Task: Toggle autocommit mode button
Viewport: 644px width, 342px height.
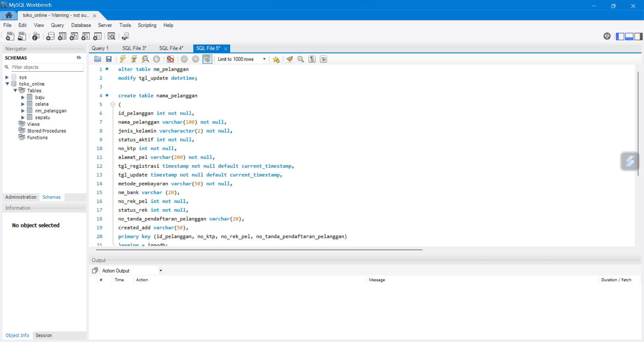Action: tap(207, 59)
